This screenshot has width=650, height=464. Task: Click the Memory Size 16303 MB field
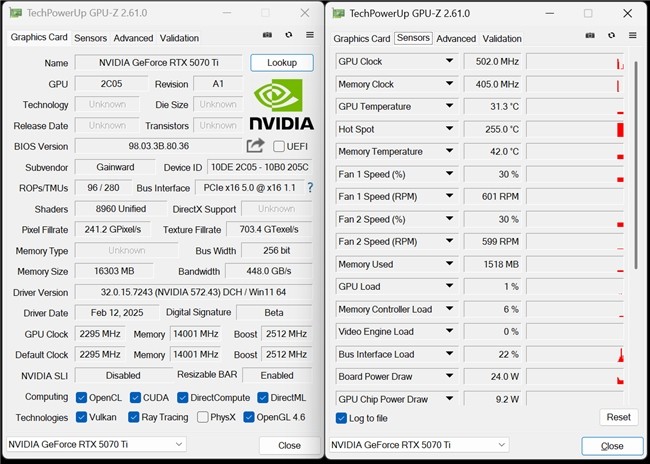tap(114, 271)
